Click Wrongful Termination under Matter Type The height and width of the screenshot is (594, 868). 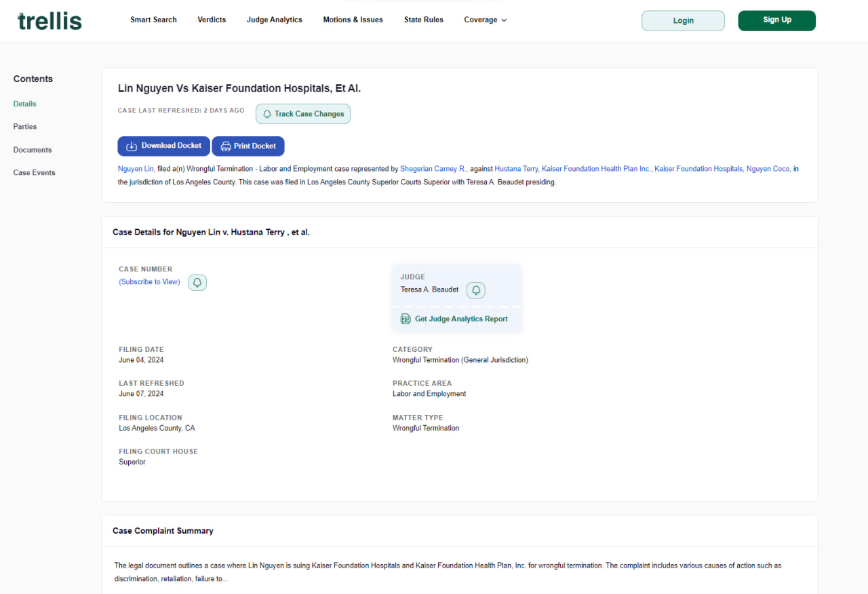426,429
